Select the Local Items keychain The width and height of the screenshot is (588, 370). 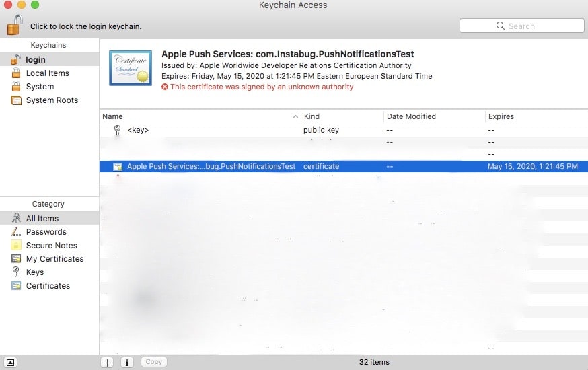(x=50, y=73)
